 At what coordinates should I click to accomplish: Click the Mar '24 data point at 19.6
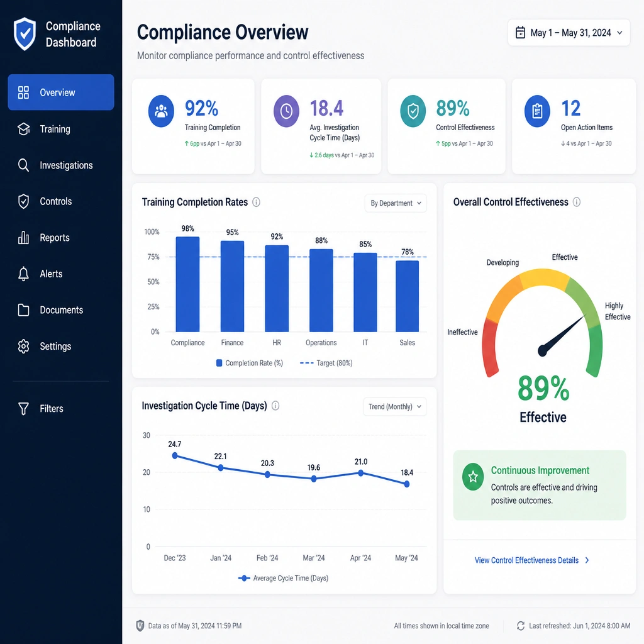click(314, 479)
